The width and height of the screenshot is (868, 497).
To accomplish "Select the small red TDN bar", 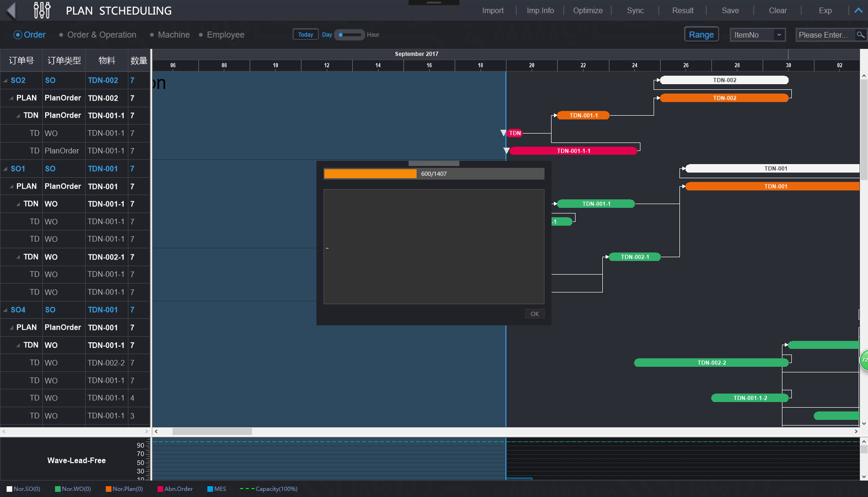I will [515, 134].
